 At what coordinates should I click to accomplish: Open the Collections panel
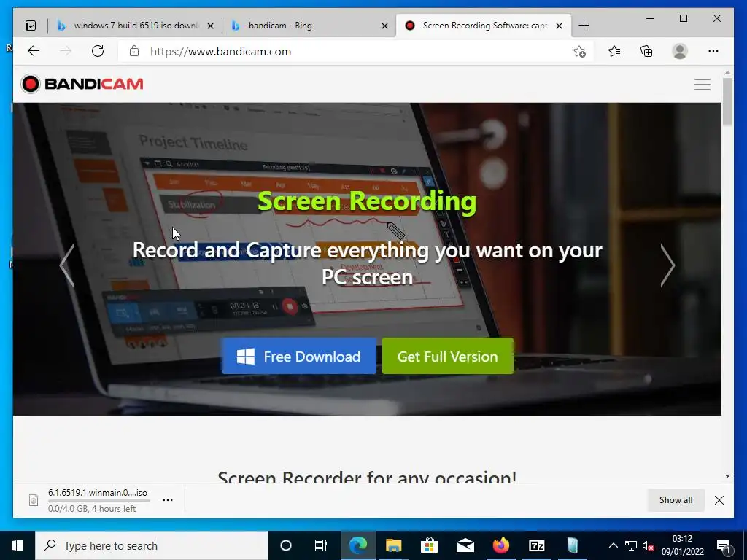tap(646, 51)
